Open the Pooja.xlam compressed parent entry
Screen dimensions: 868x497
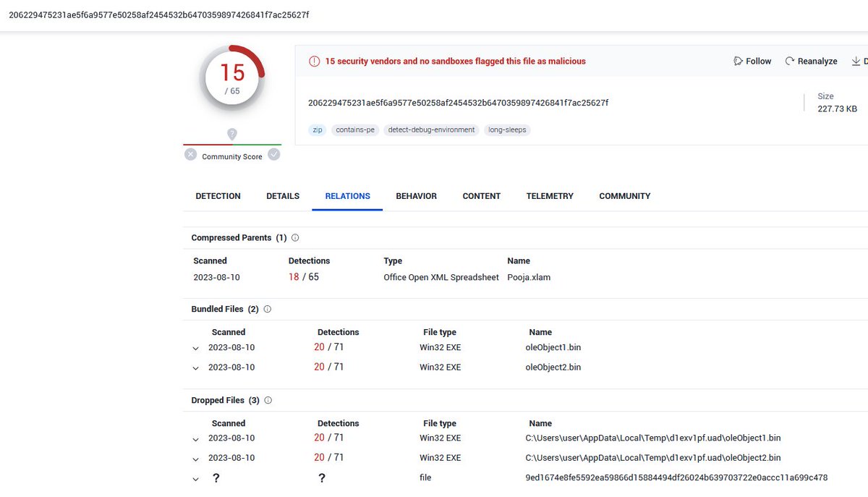[x=529, y=277]
